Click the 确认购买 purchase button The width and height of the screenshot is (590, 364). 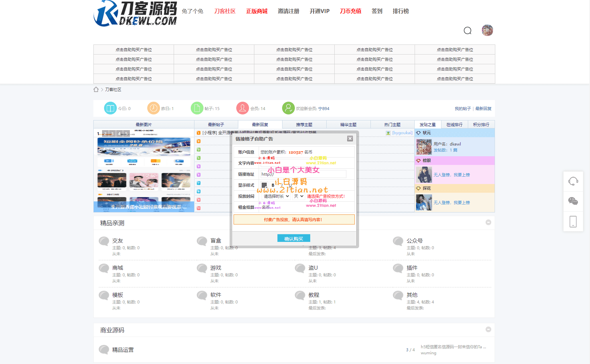point(294,238)
